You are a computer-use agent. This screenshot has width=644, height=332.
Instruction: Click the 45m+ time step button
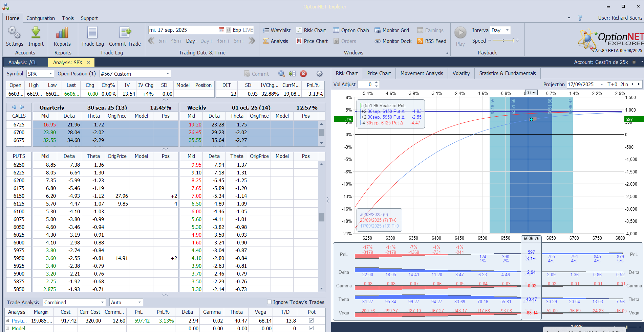[223, 41]
